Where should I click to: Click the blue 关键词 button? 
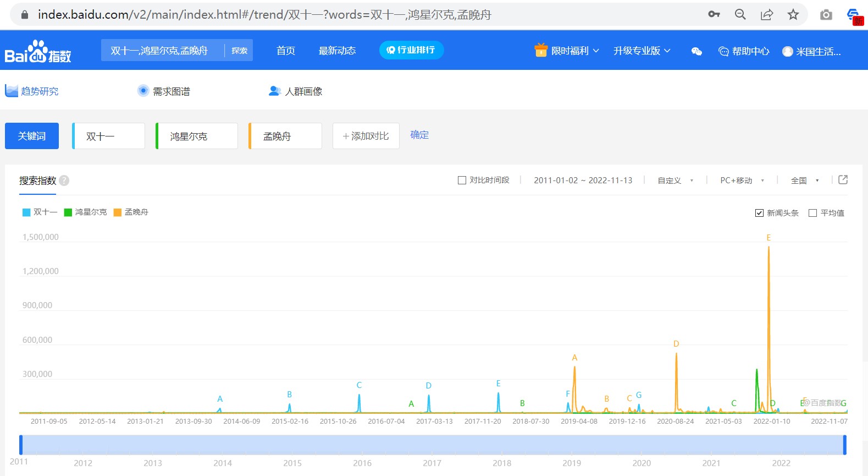click(32, 136)
